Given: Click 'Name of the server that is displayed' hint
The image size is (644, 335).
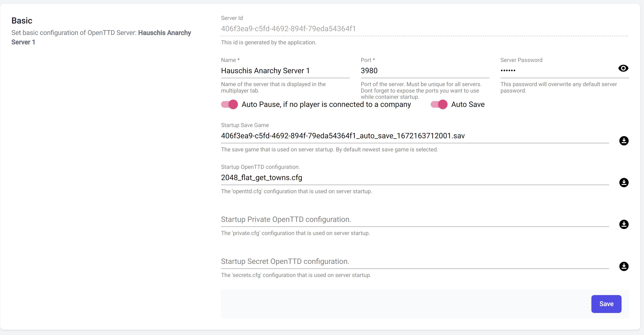Looking at the screenshot, I should pyautogui.click(x=273, y=87).
